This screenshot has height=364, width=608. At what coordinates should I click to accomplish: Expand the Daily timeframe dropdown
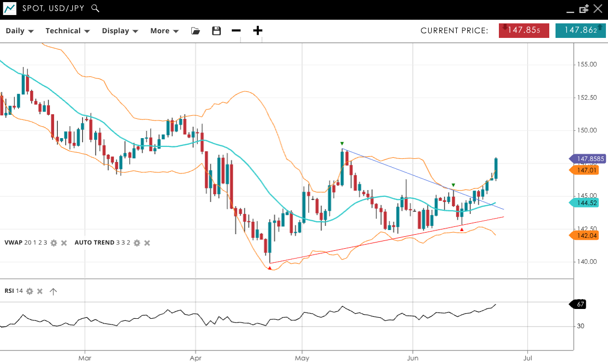[20, 31]
